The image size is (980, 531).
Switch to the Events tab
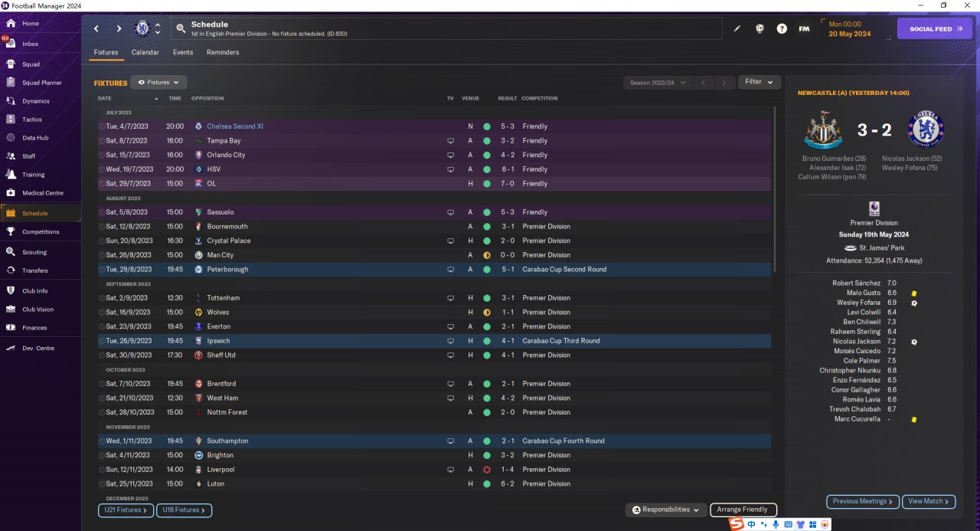pos(183,53)
